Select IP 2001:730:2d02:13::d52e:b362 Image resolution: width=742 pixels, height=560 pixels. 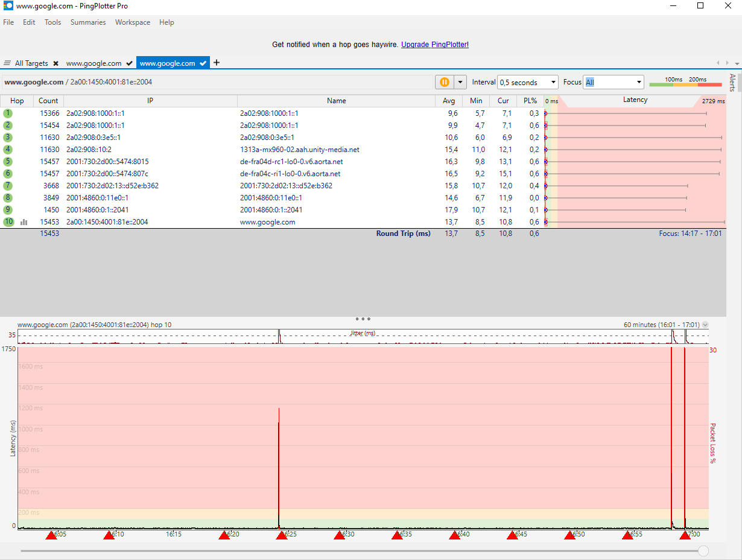point(112,186)
